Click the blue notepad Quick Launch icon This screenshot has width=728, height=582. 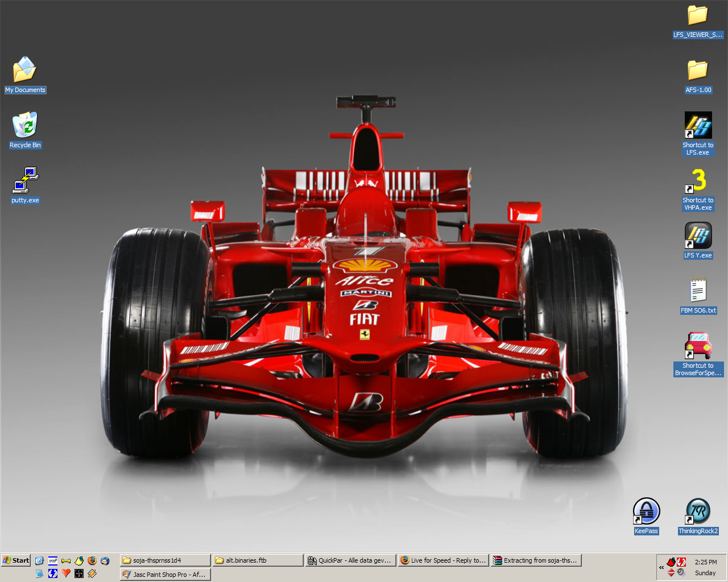click(39, 573)
